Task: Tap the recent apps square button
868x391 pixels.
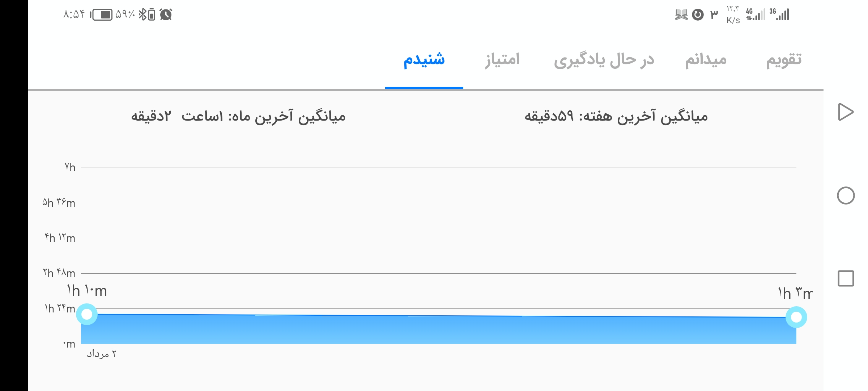Action: pyautogui.click(x=846, y=278)
